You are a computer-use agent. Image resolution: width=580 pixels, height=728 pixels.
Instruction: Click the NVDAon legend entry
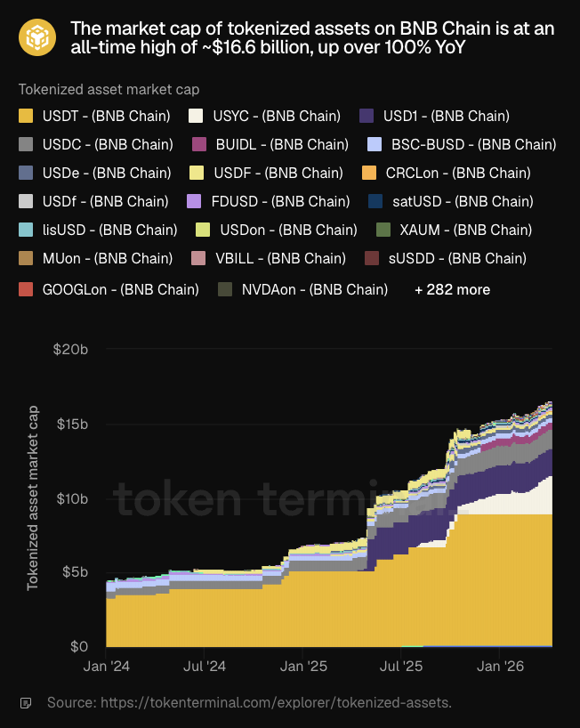tap(302, 289)
